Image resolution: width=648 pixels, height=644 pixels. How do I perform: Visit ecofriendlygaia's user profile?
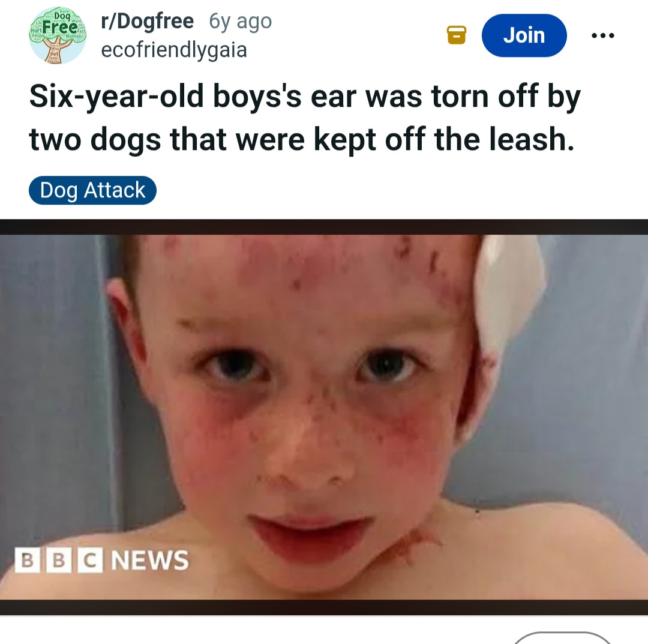(174, 50)
